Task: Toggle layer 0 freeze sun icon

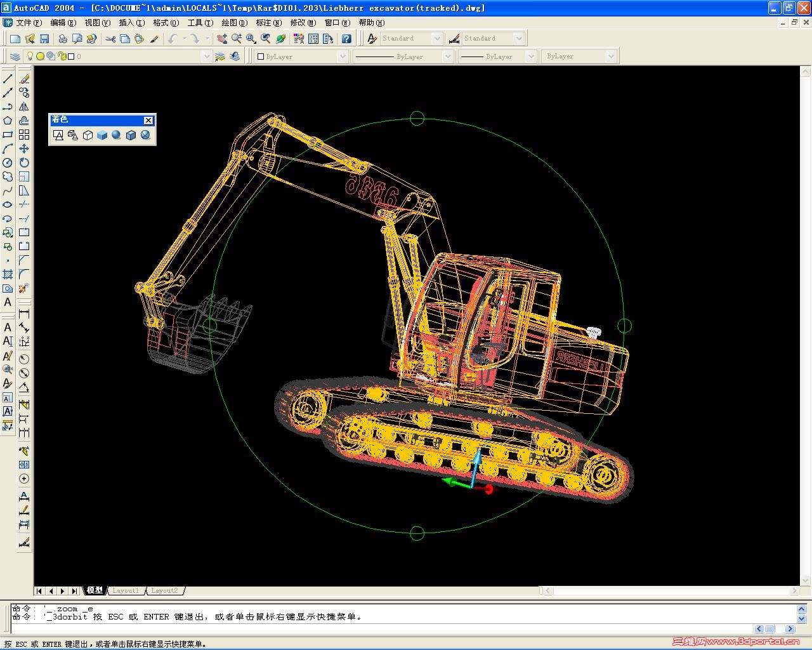Action: point(40,56)
